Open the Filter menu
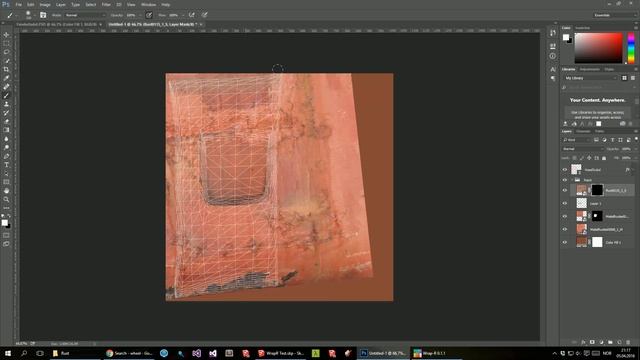The image size is (640, 360). tap(106, 4)
